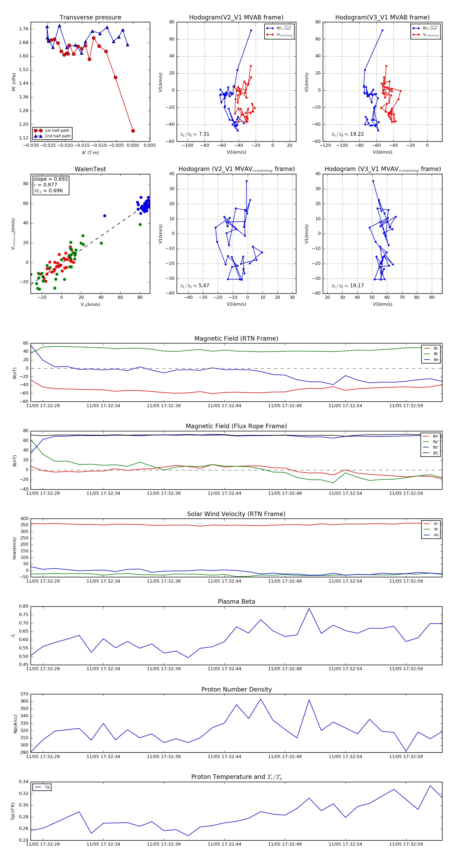Click '11/05 17:32:44' tick under Plasma Beta plot
The width and height of the screenshot is (473, 868).
tap(224, 669)
